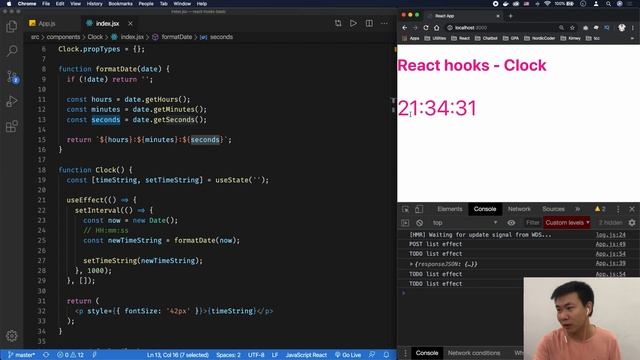640x360 pixels.
Task: Change indentation via Spaces: 2
Action: tap(228, 355)
